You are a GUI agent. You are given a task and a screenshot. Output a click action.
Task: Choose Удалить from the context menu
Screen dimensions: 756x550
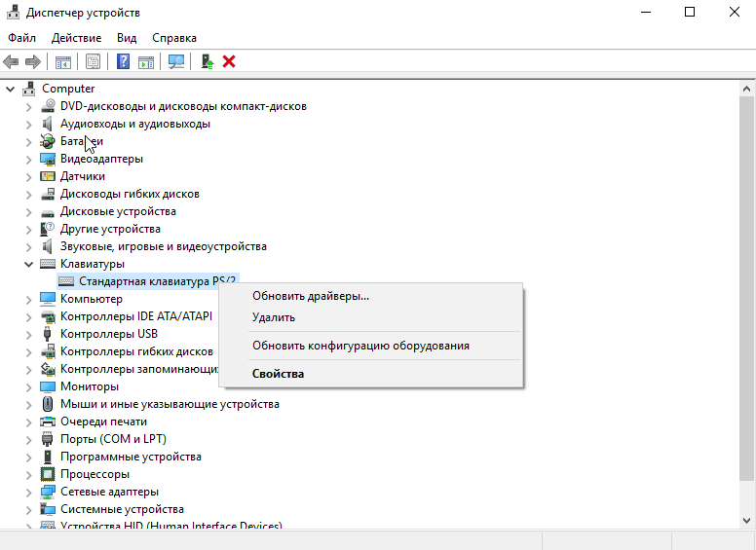[x=371, y=317]
